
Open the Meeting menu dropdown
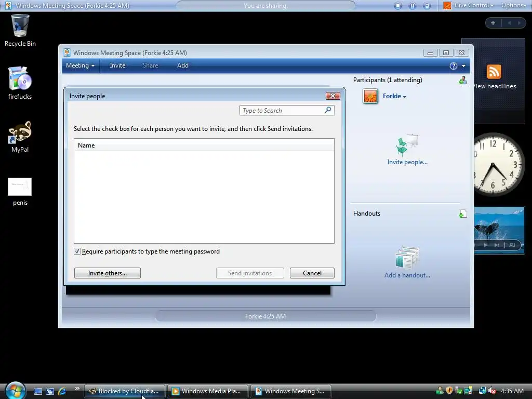point(81,65)
